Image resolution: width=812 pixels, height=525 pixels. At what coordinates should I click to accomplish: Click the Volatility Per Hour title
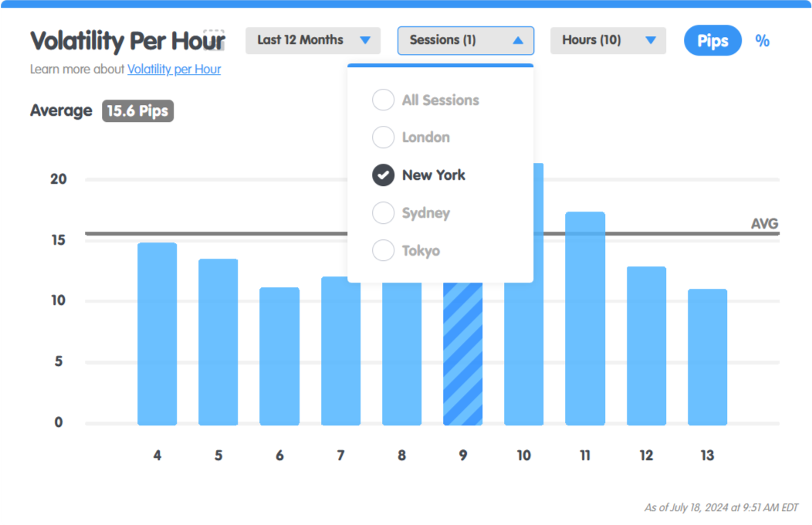[127, 41]
